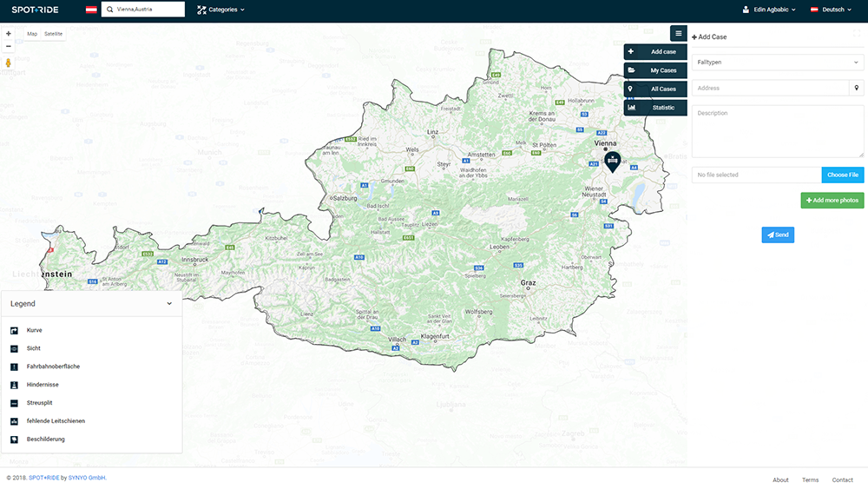Open the Statistic menu item
Viewport: 868px width, 489px height.
click(655, 108)
